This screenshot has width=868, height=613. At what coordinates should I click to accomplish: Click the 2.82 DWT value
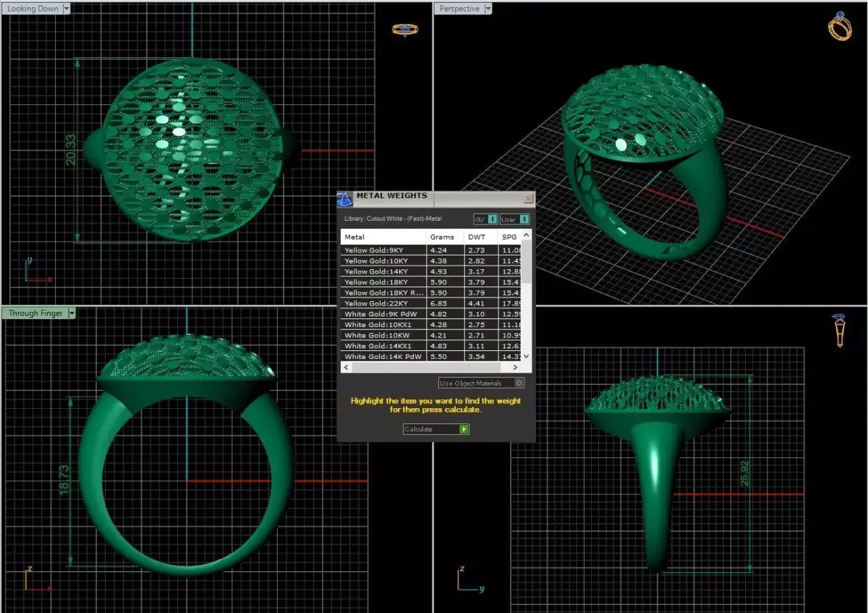coord(475,261)
